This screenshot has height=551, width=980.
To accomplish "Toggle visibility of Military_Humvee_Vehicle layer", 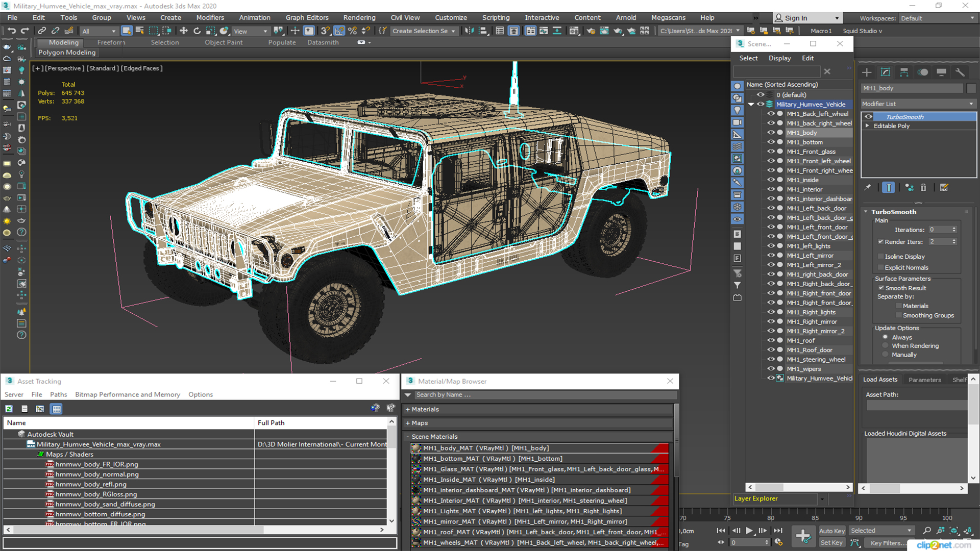I will 761,104.
